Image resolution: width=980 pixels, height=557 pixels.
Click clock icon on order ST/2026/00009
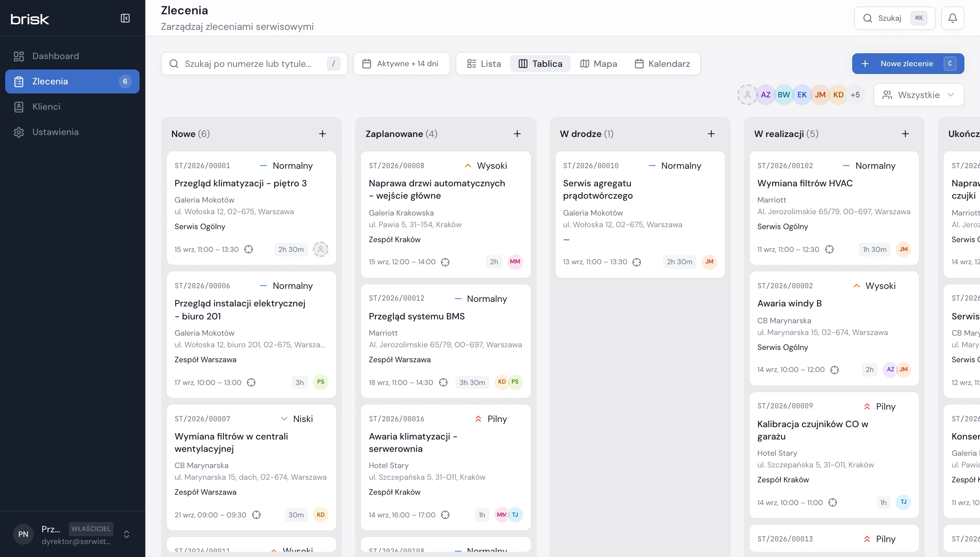833,502
